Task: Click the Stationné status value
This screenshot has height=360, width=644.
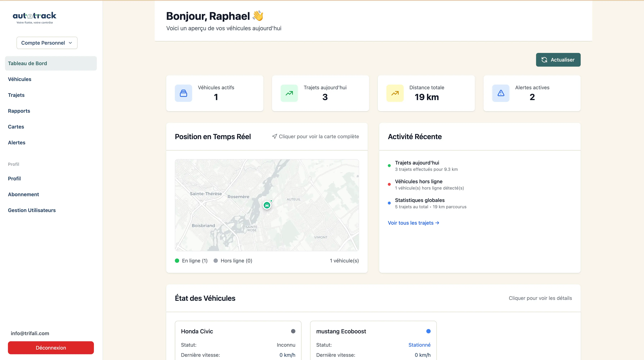Action: point(419,345)
